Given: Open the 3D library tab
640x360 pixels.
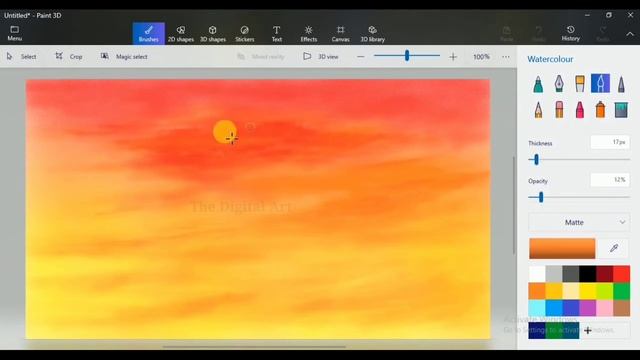Looking at the screenshot, I should 373,33.
